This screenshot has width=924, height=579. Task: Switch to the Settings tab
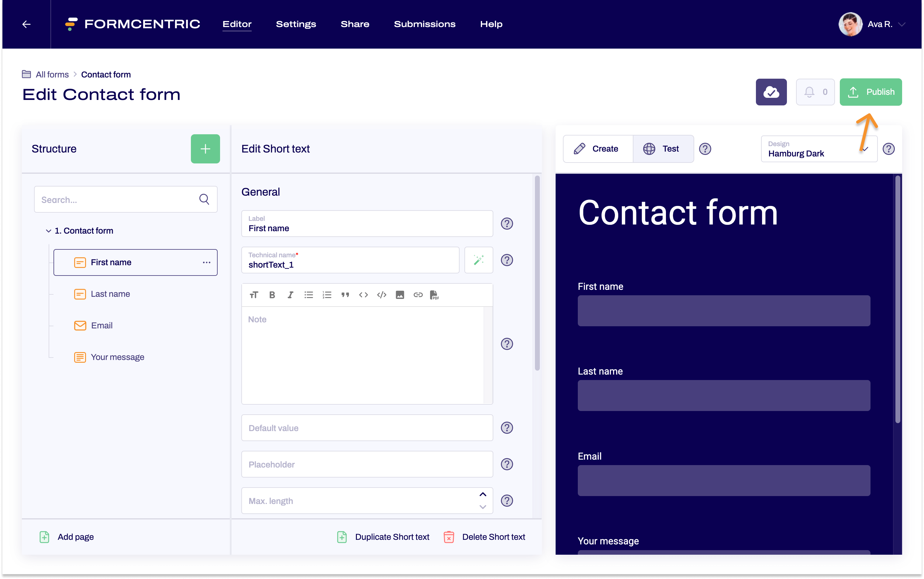296,24
